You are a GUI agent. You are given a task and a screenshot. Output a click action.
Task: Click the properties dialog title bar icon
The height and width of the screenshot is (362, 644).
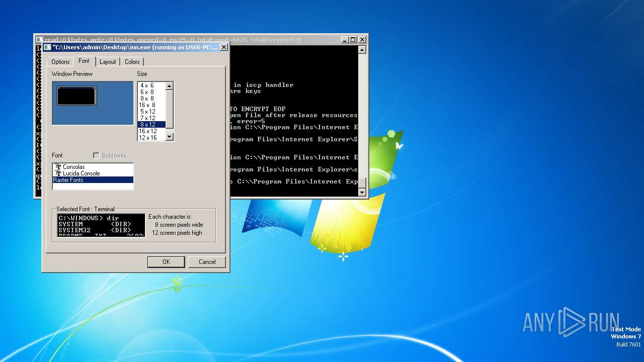pyautogui.click(x=47, y=47)
